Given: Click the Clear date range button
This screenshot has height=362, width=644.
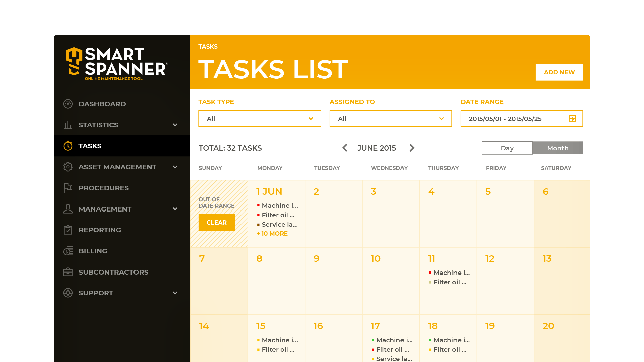Looking at the screenshot, I should click(x=217, y=222).
